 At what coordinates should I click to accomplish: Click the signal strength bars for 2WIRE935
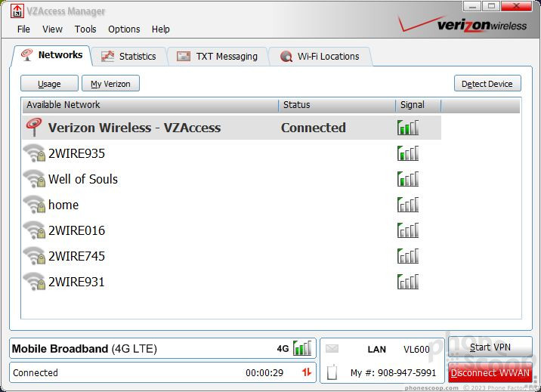(408, 153)
